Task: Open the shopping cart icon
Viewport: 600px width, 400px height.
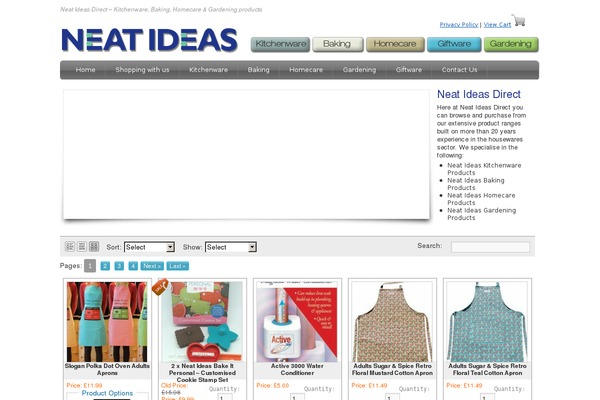Action: click(518, 20)
